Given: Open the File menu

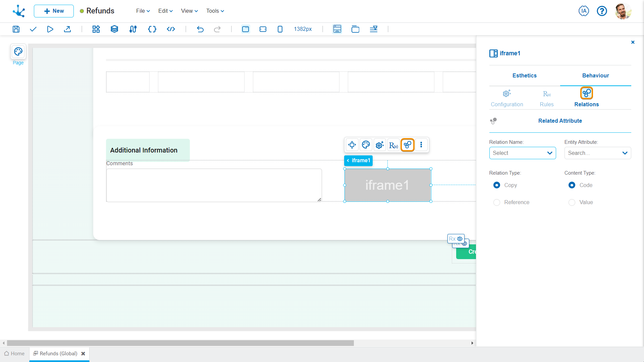Looking at the screenshot, I should pyautogui.click(x=143, y=11).
